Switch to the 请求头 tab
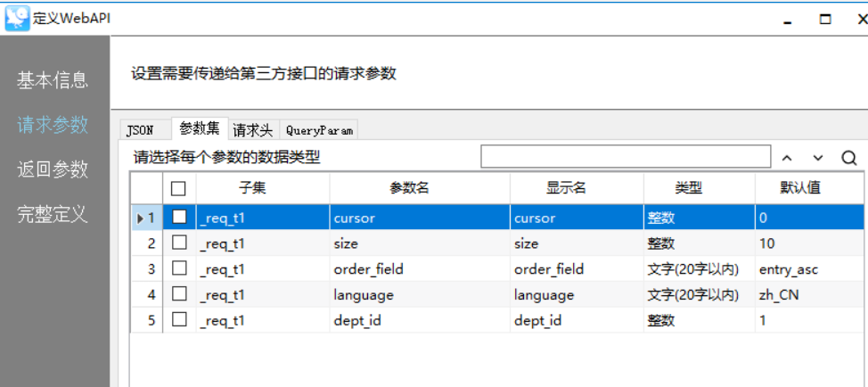868x387 pixels. click(x=253, y=130)
